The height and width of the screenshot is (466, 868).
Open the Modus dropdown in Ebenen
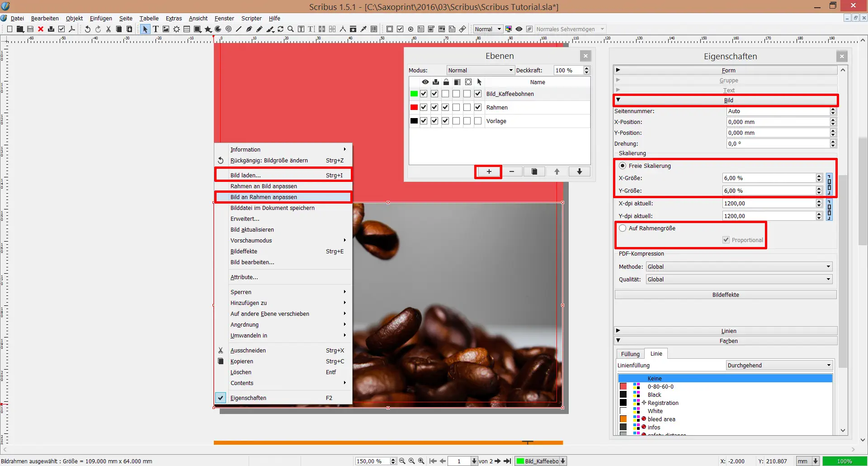(480, 70)
